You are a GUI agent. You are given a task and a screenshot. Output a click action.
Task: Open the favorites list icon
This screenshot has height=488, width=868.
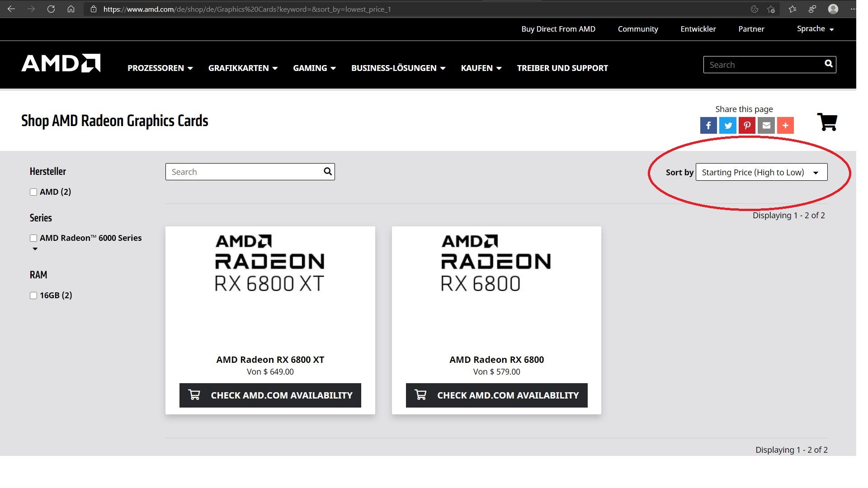[793, 9]
